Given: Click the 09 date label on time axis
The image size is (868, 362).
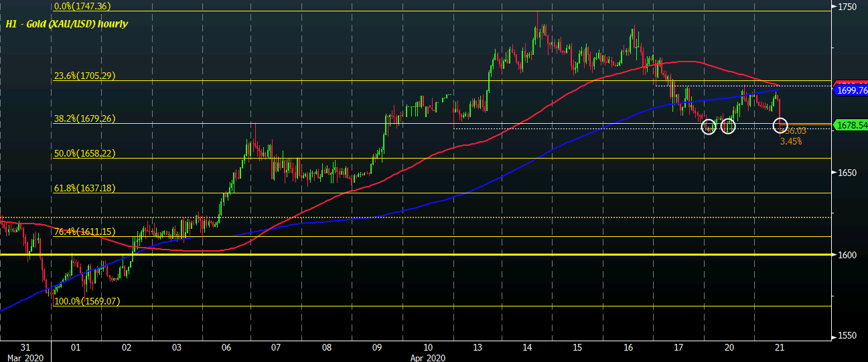Looking at the screenshot, I should (x=377, y=348).
